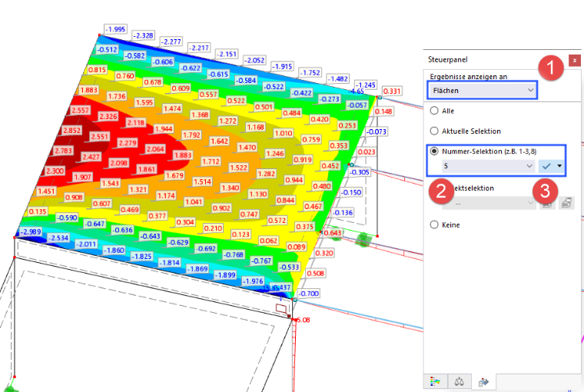
Task: Click the Ergebnisse anzeigen an label
Action: point(469,76)
